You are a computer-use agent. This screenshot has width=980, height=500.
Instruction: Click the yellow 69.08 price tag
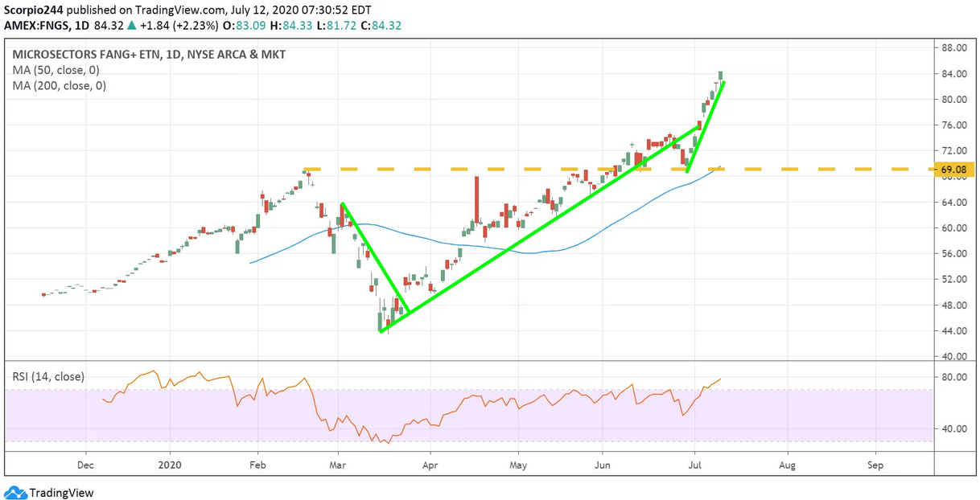coord(956,170)
